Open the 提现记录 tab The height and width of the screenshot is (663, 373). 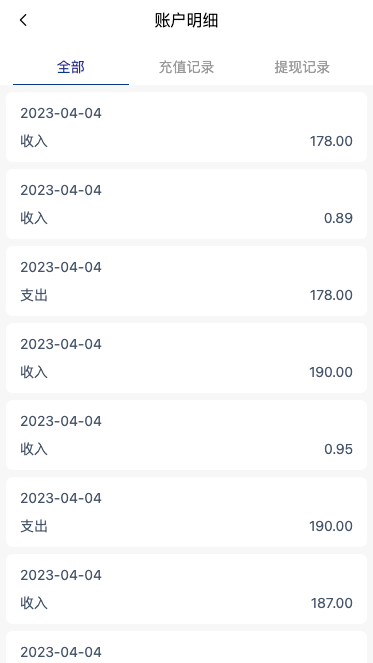(x=302, y=67)
